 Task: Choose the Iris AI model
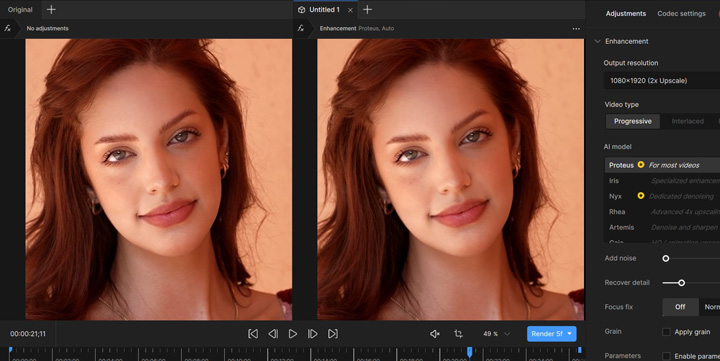click(x=662, y=180)
